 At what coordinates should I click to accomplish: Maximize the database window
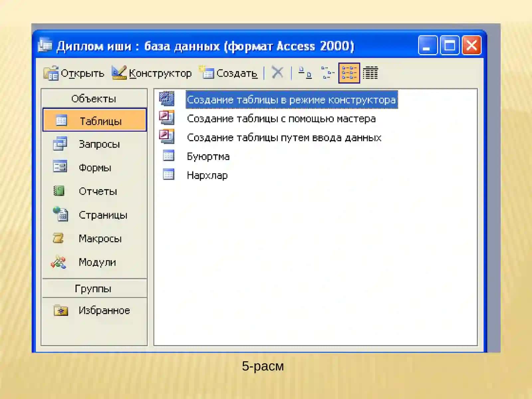pos(450,45)
